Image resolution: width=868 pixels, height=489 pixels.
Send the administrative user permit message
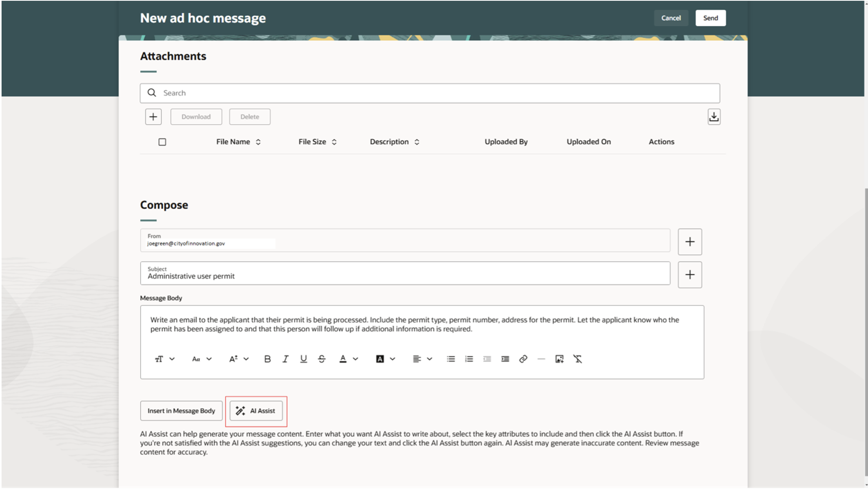[710, 18]
